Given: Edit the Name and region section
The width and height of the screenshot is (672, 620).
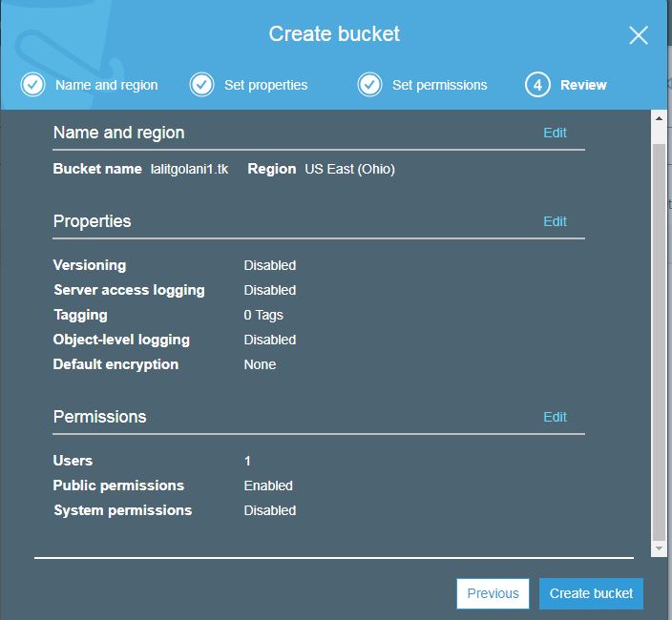Looking at the screenshot, I should (x=555, y=133).
